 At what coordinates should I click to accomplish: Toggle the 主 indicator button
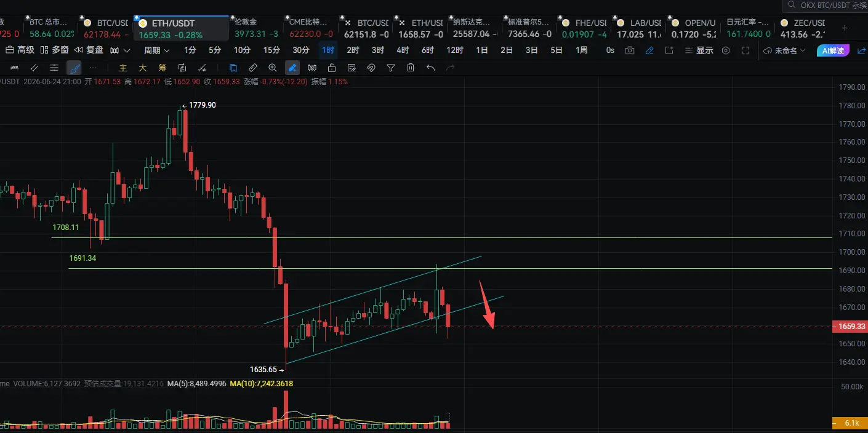pyautogui.click(x=123, y=68)
